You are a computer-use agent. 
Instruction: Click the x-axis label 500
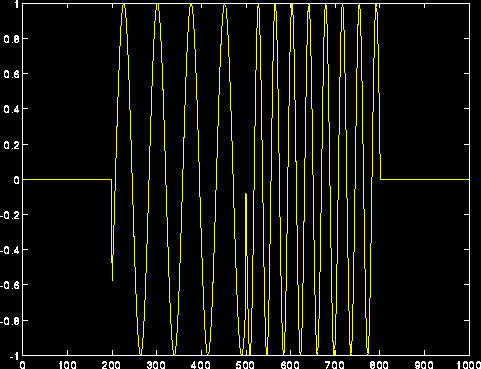tap(245, 365)
